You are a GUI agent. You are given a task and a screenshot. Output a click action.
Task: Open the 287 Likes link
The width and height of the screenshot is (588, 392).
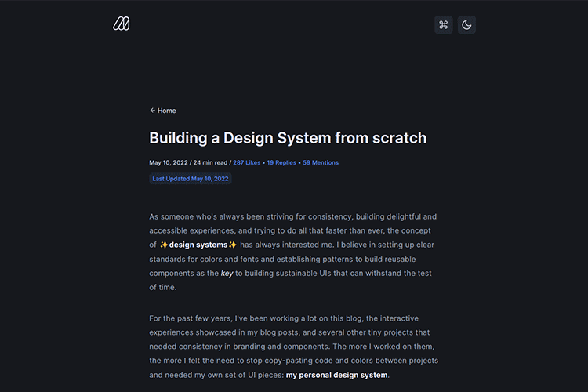pos(246,162)
